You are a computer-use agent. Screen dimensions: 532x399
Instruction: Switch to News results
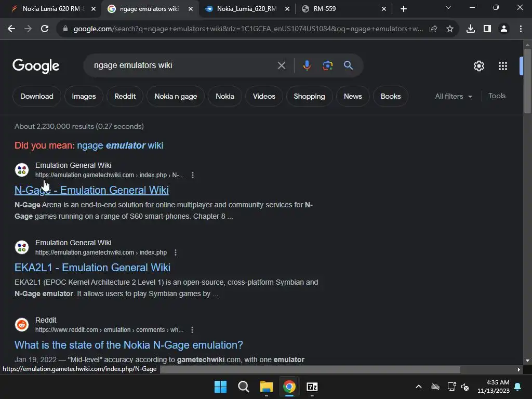tap(353, 96)
